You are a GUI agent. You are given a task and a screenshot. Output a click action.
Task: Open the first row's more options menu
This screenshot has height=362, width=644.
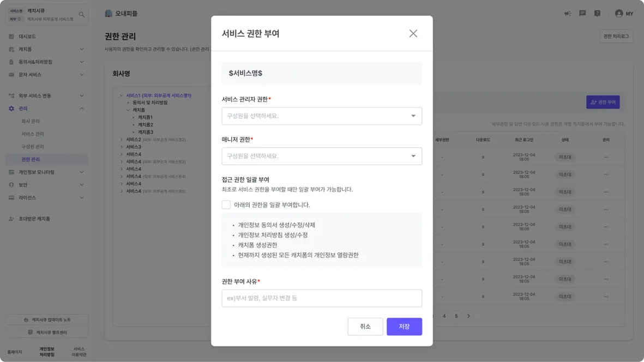click(606, 157)
